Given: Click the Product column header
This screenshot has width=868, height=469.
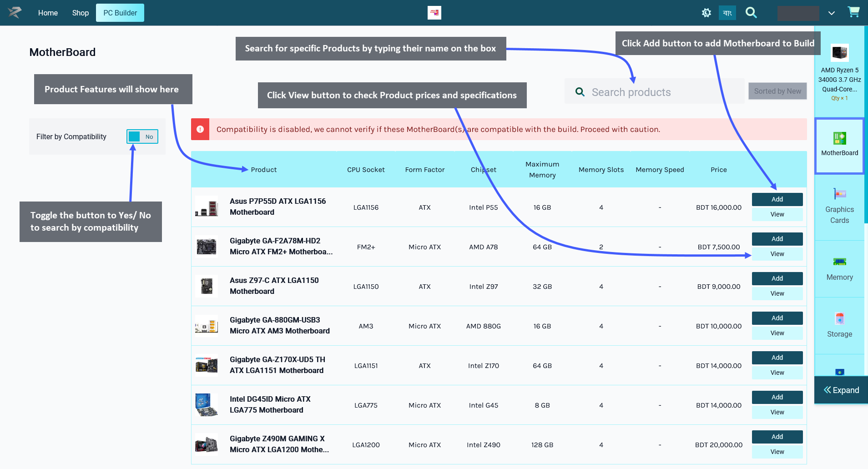Looking at the screenshot, I should tap(264, 170).
